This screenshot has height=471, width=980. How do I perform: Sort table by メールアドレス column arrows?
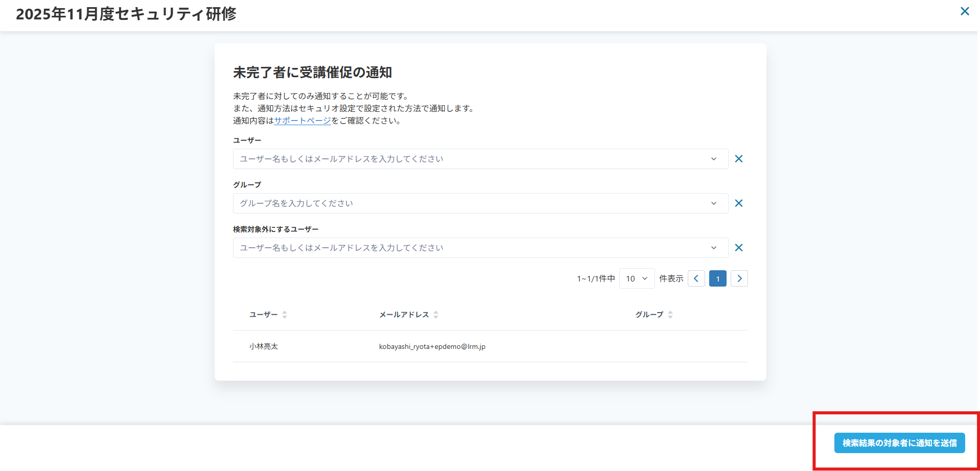(436, 315)
